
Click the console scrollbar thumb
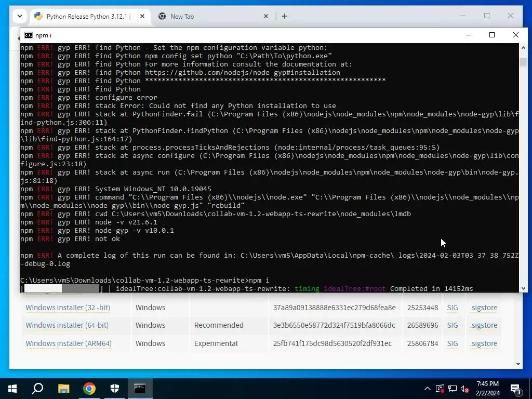[523, 62]
